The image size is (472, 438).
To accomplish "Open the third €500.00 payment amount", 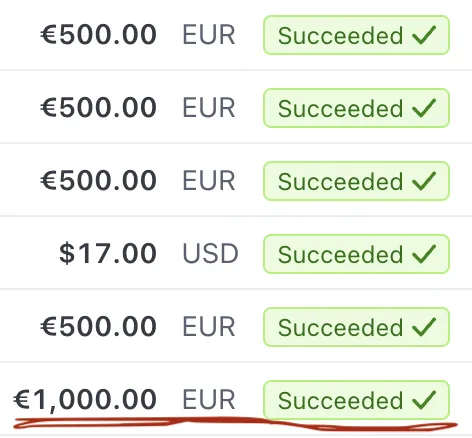I will [x=98, y=181].
